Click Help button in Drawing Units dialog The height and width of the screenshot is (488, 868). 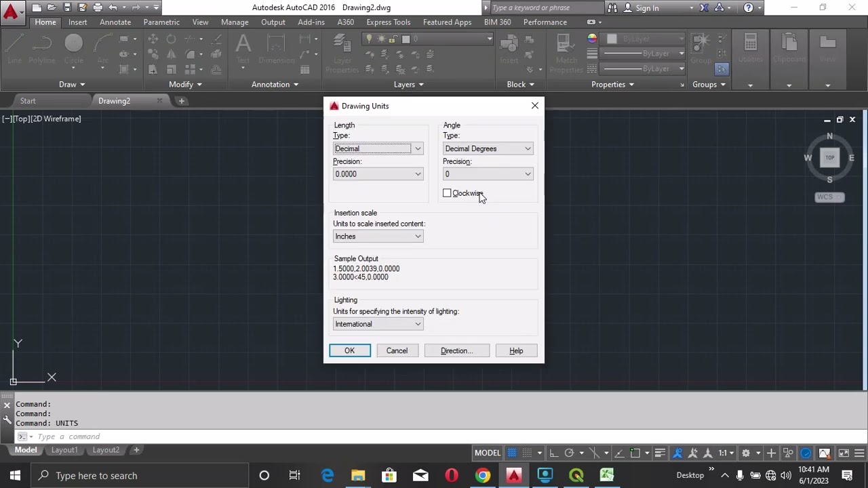(x=516, y=351)
